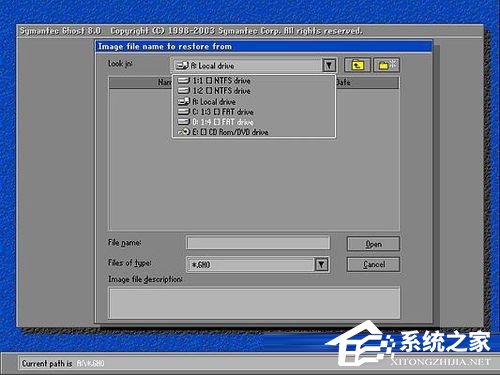This screenshot has width=500, height=375.
Task: Click the floppy icon beside A: Local drive in list
Action: [184, 101]
